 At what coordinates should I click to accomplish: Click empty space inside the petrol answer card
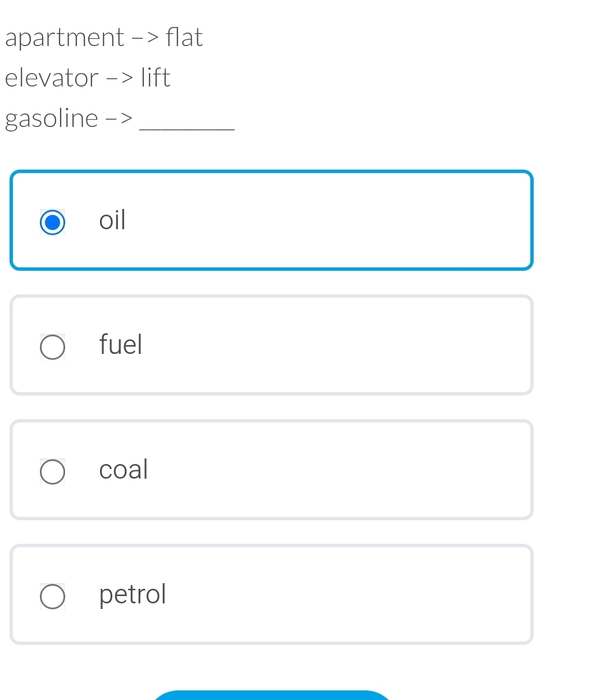(337, 594)
